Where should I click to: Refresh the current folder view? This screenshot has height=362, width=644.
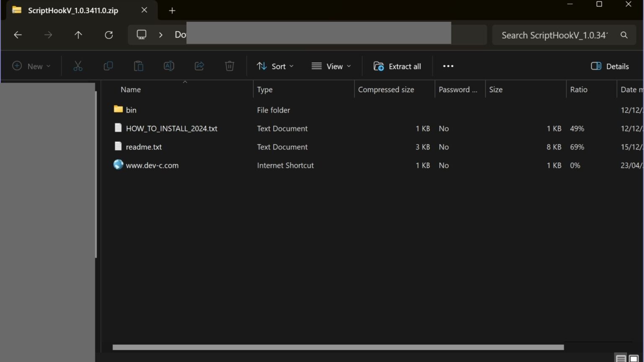109,35
